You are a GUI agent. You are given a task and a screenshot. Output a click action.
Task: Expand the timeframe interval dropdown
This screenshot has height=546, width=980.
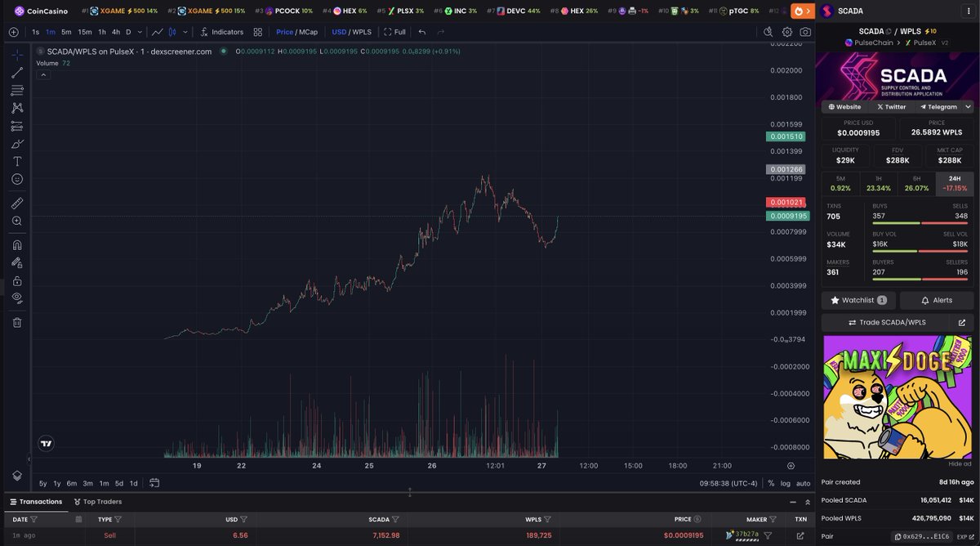(140, 32)
